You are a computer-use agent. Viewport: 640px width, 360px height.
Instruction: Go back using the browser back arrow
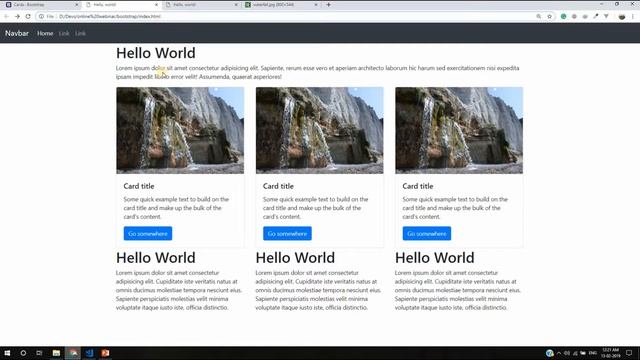click(x=6, y=16)
